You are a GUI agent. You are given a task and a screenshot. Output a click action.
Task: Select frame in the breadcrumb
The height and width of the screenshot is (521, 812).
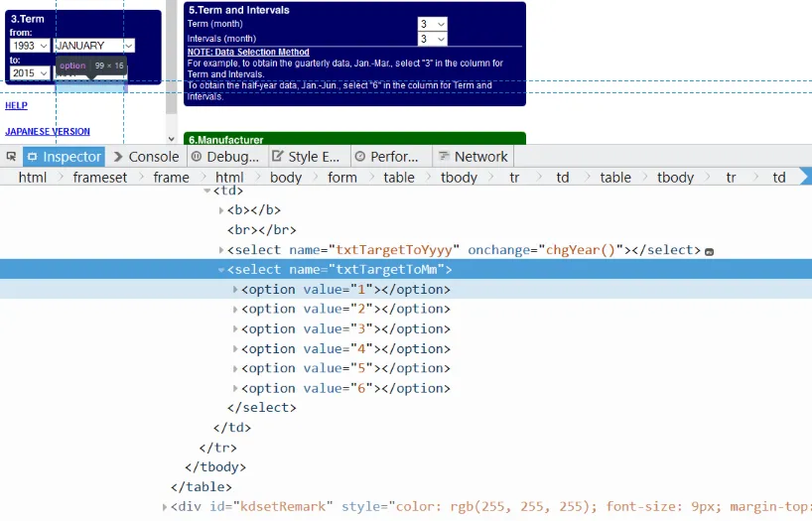pos(171,178)
